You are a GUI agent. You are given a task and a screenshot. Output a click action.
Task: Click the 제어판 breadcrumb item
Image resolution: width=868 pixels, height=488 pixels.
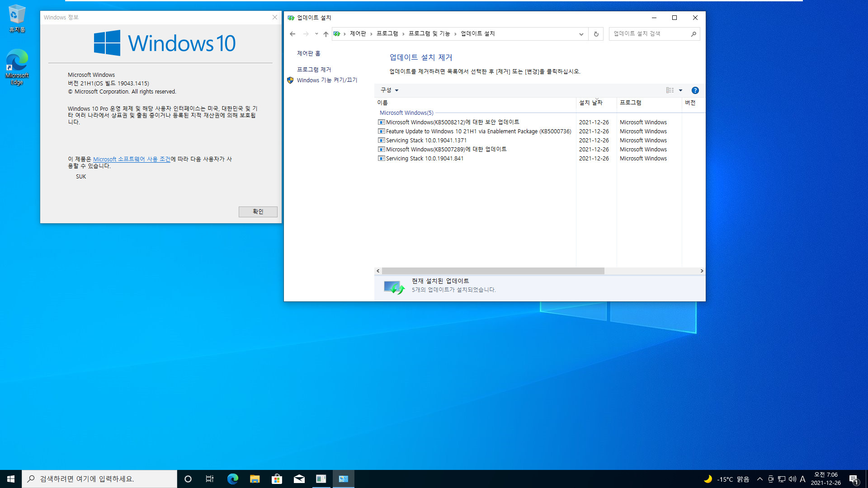pyautogui.click(x=358, y=34)
